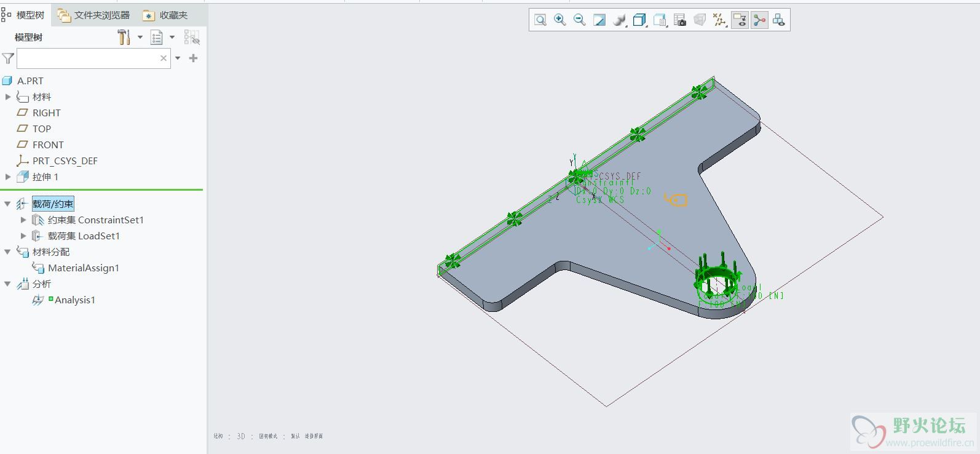Image resolution: width=980 pixels, height=454 pixels.
Task: Select the FRONT datum plane
Action: pos(48,145)
